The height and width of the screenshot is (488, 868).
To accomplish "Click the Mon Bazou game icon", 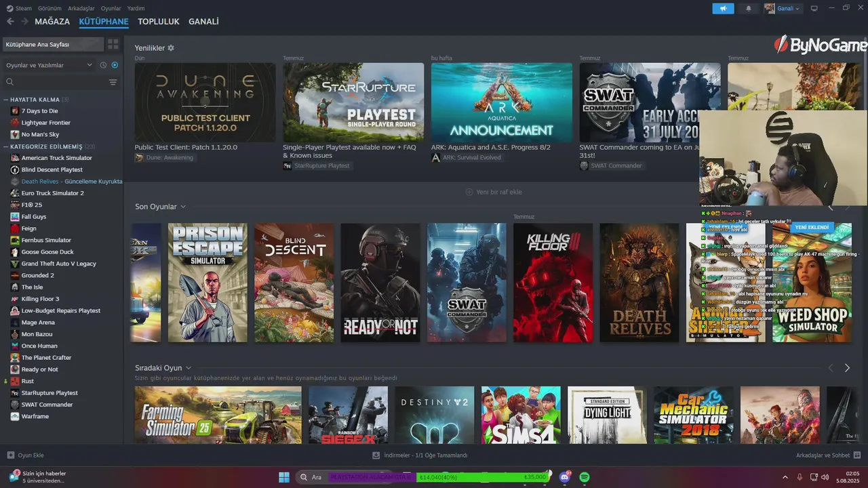I will pos(15,334).
